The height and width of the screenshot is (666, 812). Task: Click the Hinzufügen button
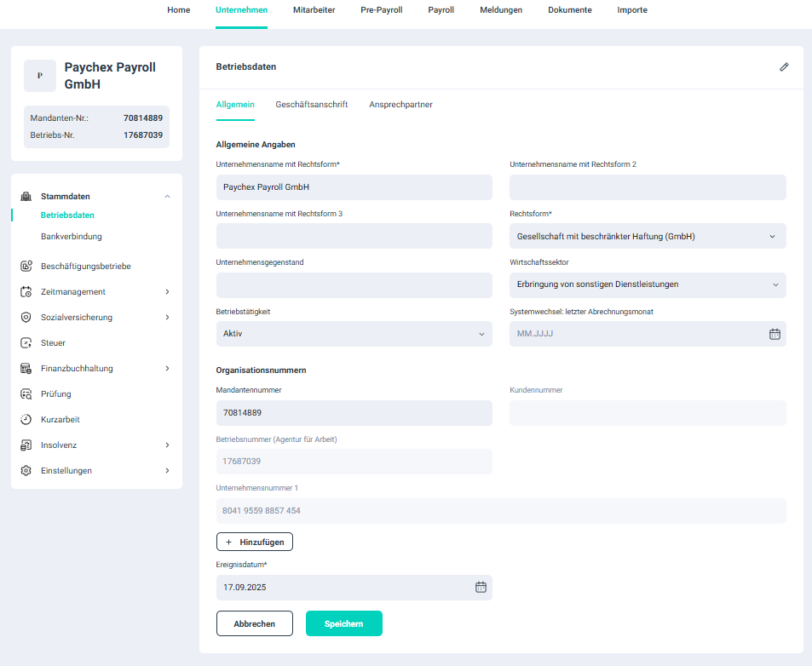tap(255, 542)
